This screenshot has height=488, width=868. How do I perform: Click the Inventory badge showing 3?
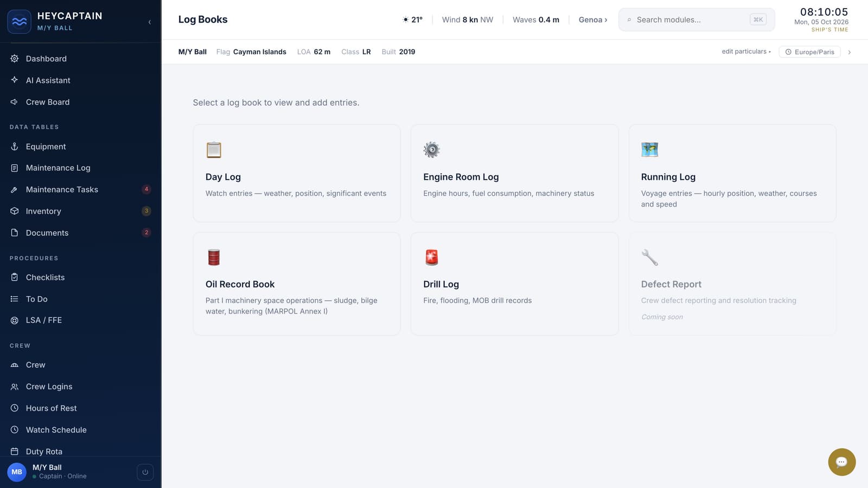pos(146,211)
